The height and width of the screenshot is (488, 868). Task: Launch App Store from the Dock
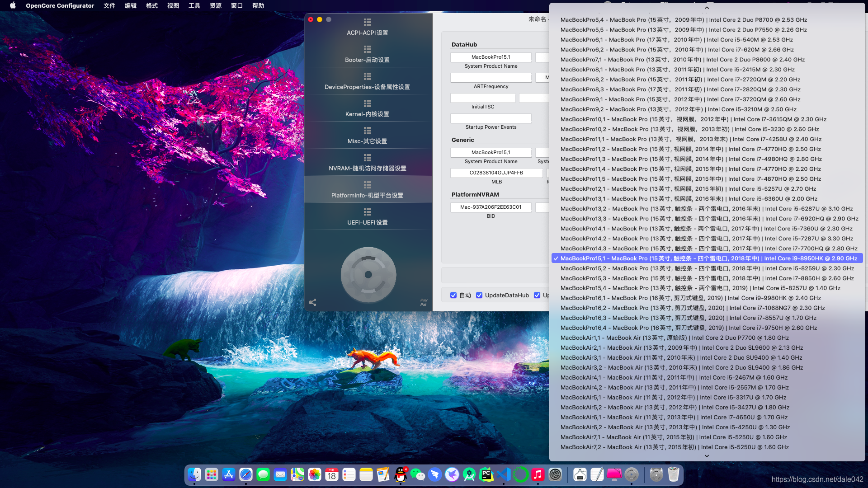[x=229, y=474]
